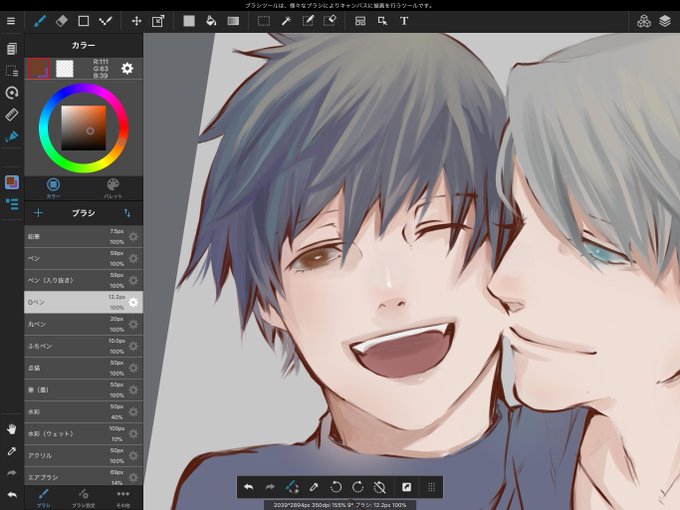Screen dimensions: 680x510
Task: Open settings gear for 丸ペン brush
Action: tap(134, 324)
